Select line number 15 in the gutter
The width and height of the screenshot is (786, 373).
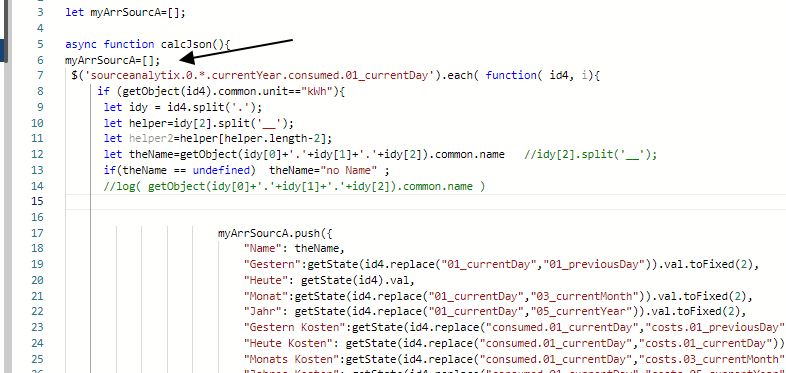38,202
